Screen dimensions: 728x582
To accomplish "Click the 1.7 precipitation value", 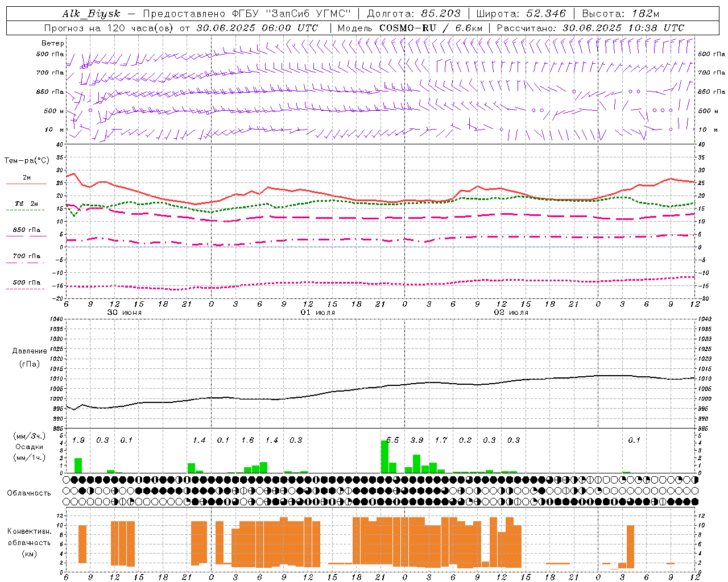I will coord(441,440).
